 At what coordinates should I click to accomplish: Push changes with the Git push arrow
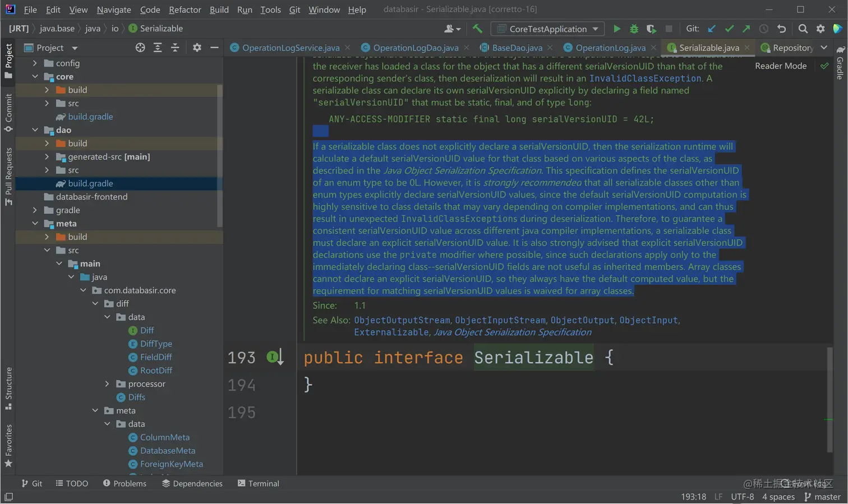[x=746, y=29]
